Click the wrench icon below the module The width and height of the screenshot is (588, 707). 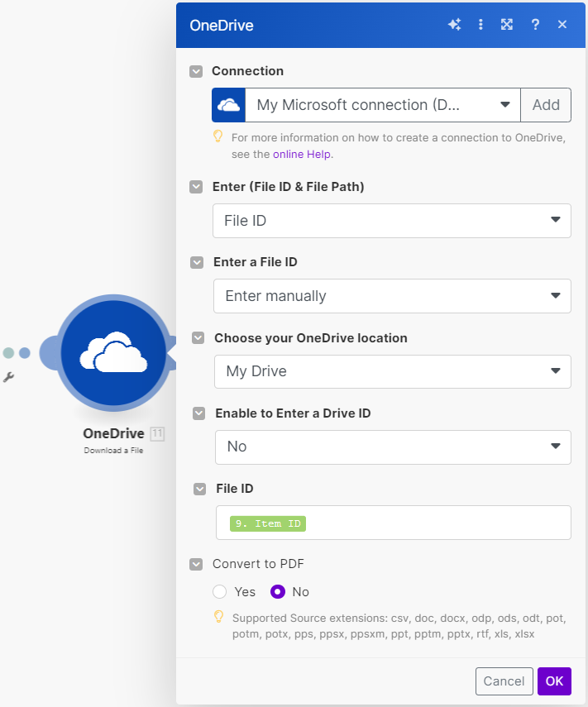click(8, 377)
